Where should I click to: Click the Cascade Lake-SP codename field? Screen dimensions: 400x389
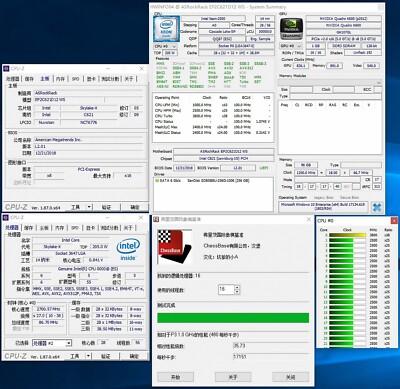[x=222, y=31]
